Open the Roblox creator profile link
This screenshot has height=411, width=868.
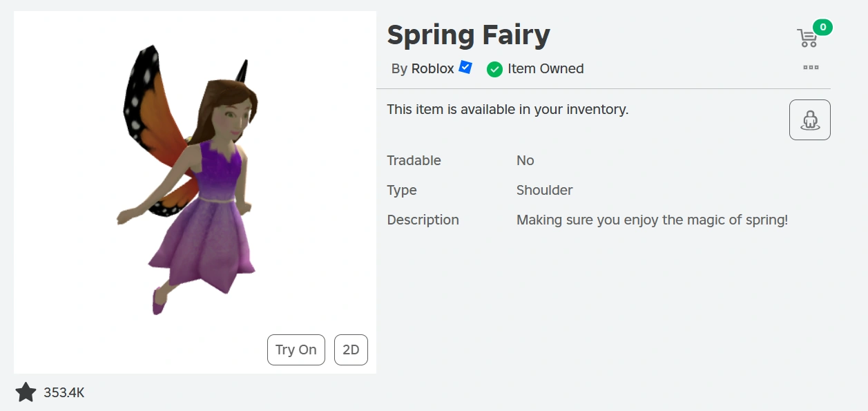[x=432, y=68]
